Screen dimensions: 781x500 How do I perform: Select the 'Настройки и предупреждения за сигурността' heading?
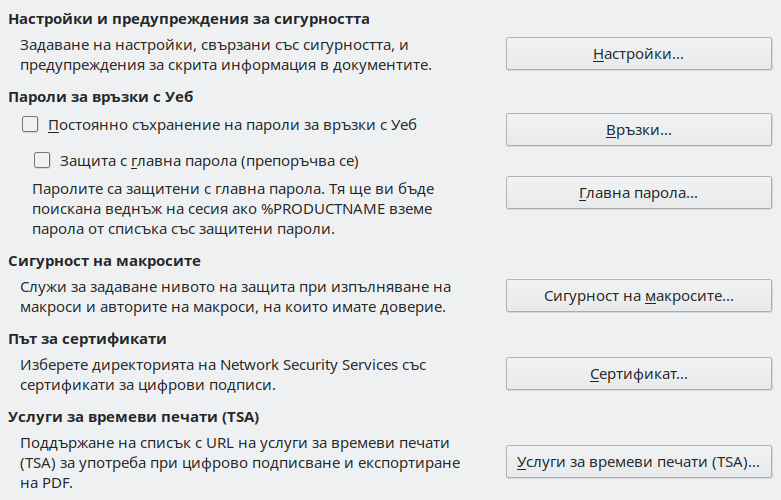[x=189, y=19]
